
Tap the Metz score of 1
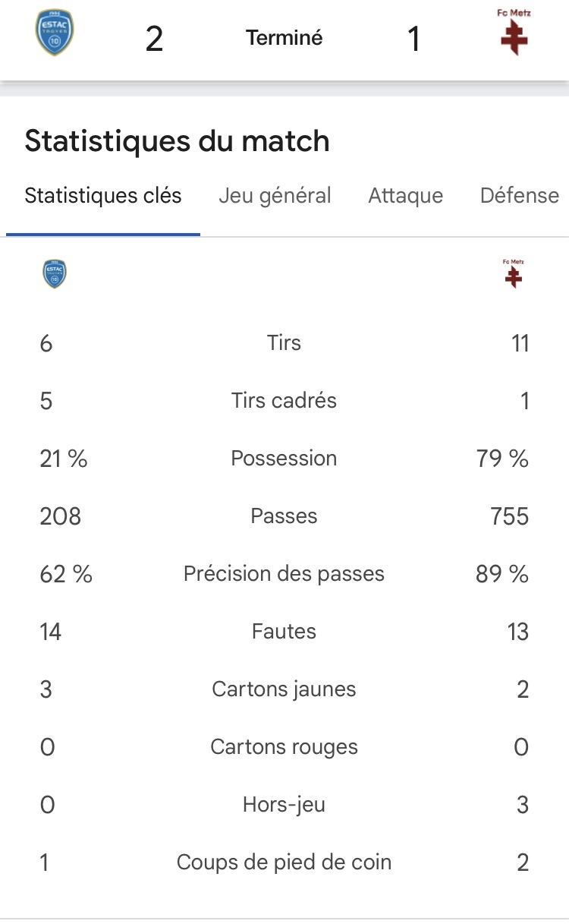click(414, 39)
